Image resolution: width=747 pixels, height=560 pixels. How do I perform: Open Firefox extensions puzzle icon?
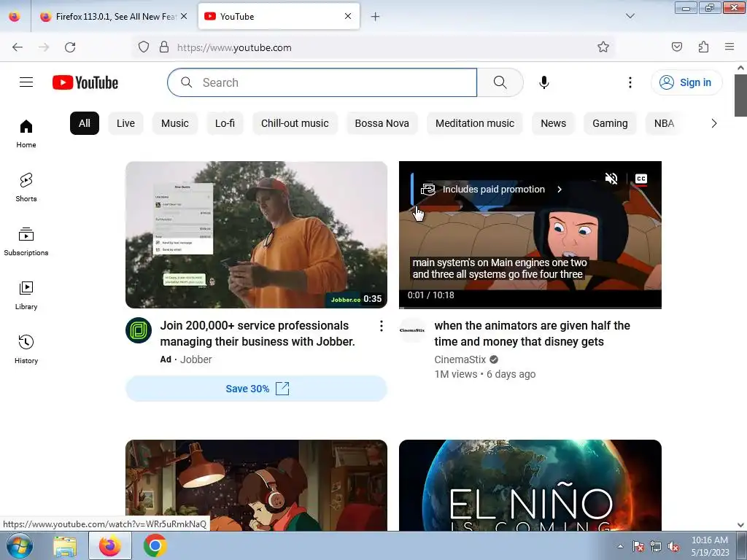click(703, 47)
